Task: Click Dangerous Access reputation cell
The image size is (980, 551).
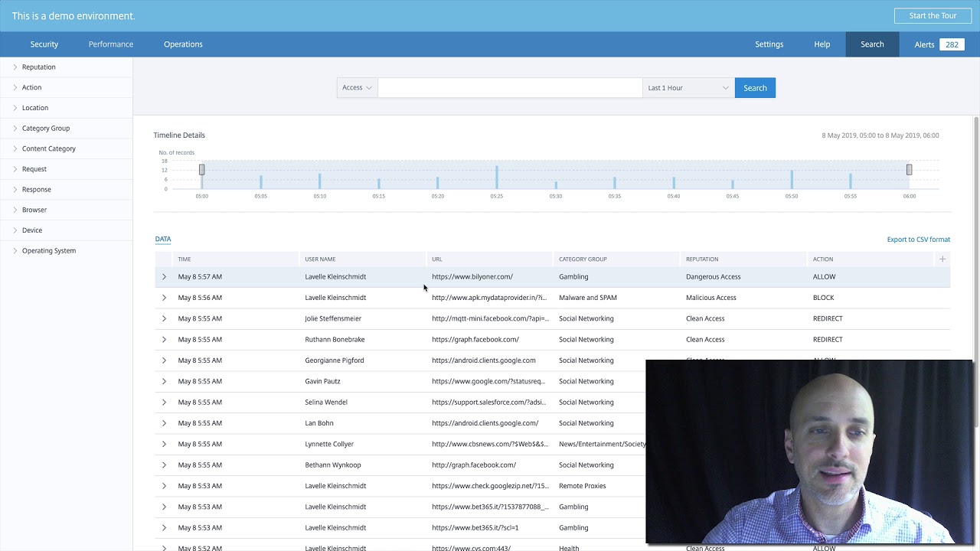Action: (x=714, y=277)
